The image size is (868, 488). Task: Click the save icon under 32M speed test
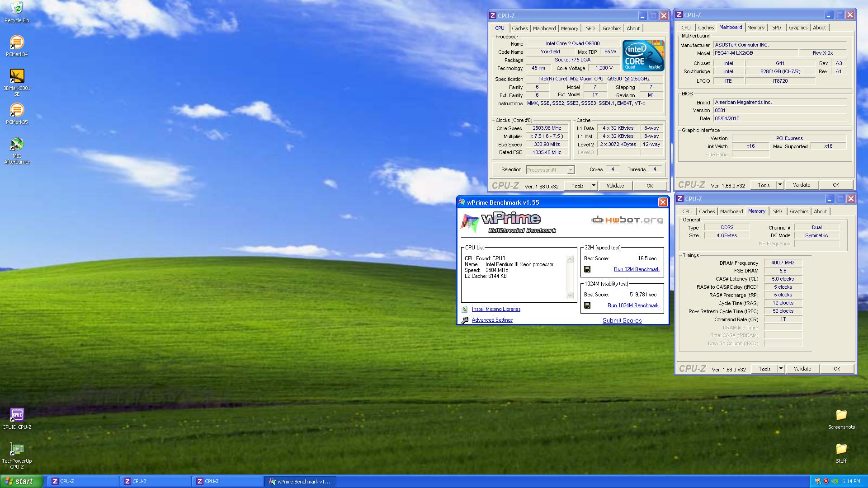[587, 269]
